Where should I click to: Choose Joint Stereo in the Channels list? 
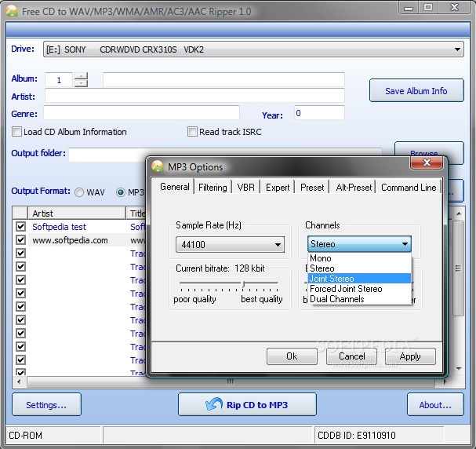coord(359,279)
